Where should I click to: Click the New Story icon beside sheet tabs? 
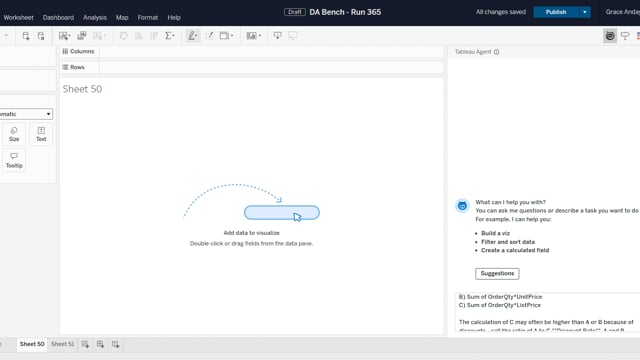(116, 344)
